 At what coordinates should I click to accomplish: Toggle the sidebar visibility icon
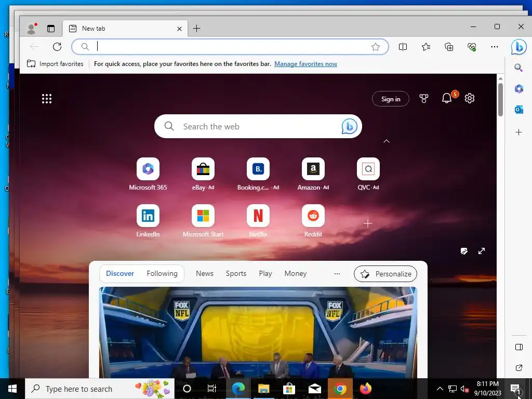(519, 347)
